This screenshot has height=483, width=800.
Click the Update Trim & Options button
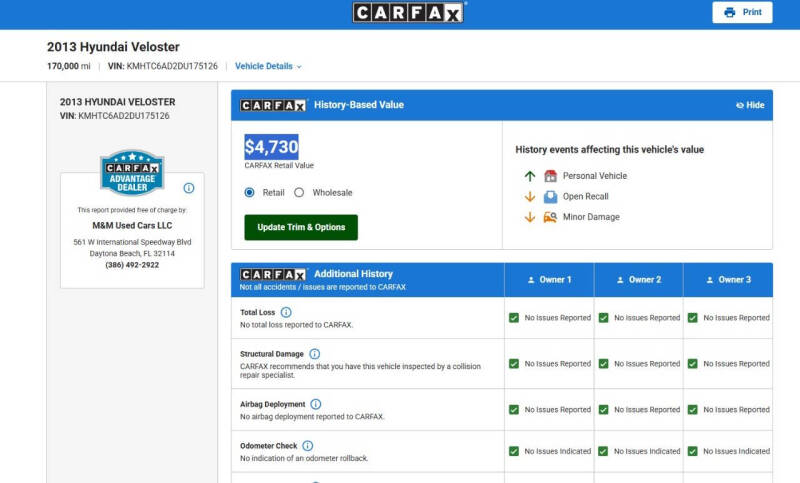(301, 227)
